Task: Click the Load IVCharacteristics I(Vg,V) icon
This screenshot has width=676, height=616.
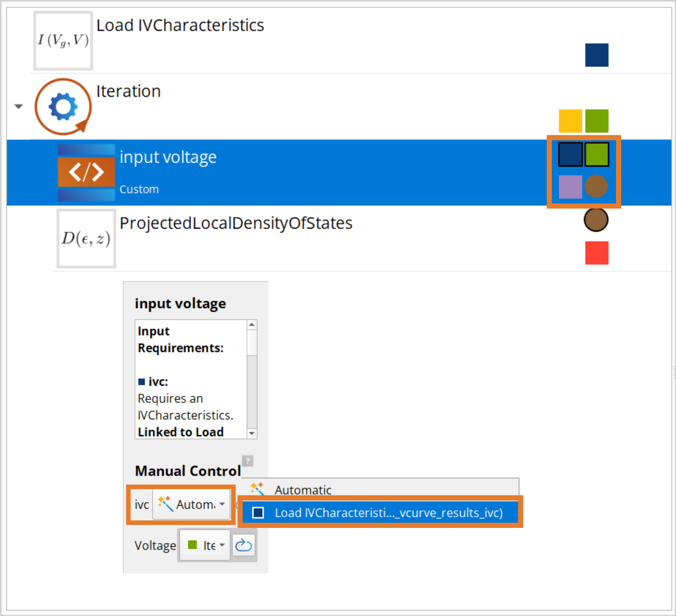Action: [x=63, y=40]
